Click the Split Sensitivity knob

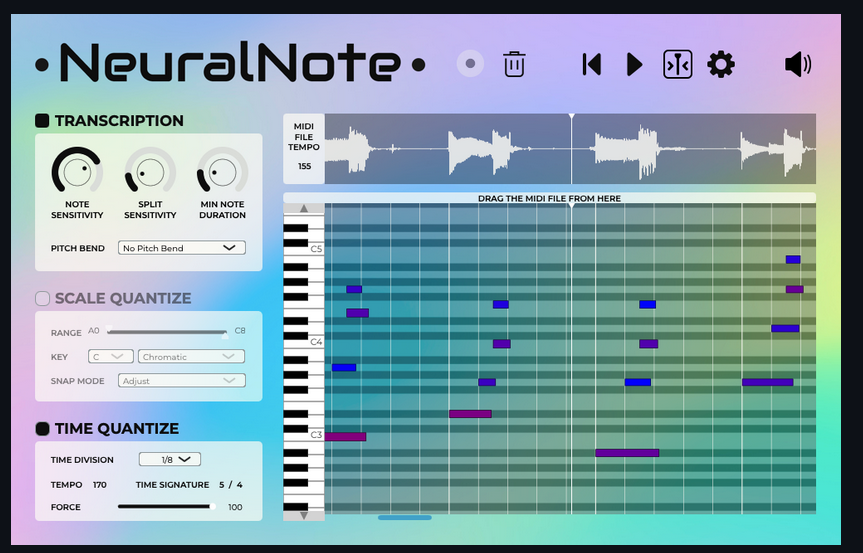coord(150,171)
